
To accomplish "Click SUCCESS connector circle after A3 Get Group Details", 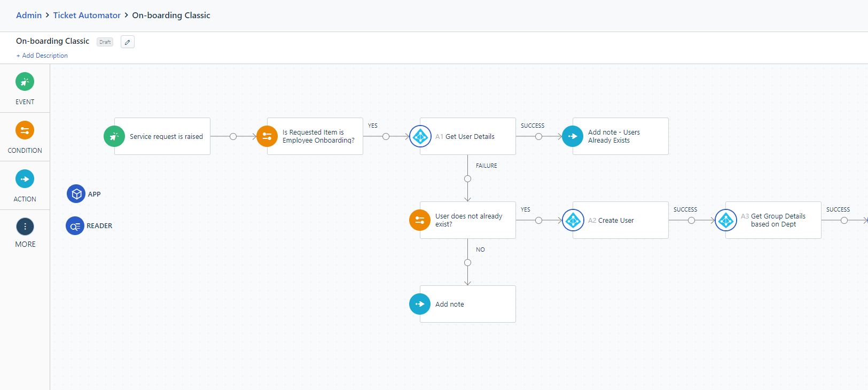I will 844,221.
